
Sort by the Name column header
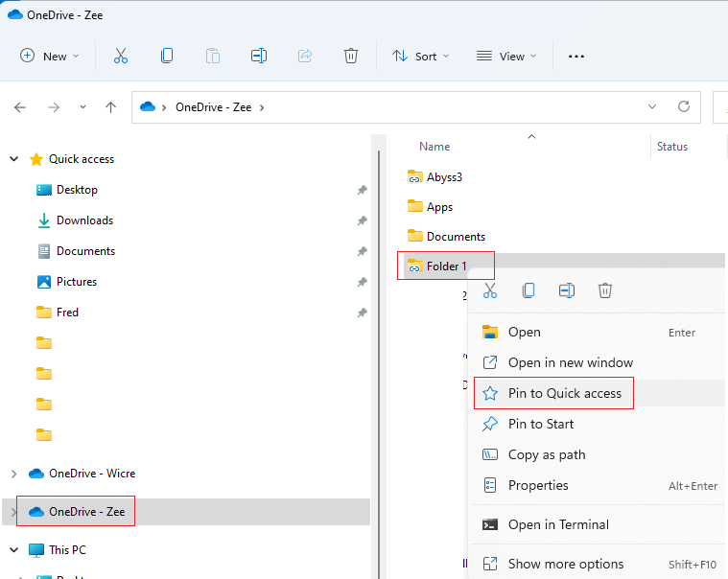[434, 147]
